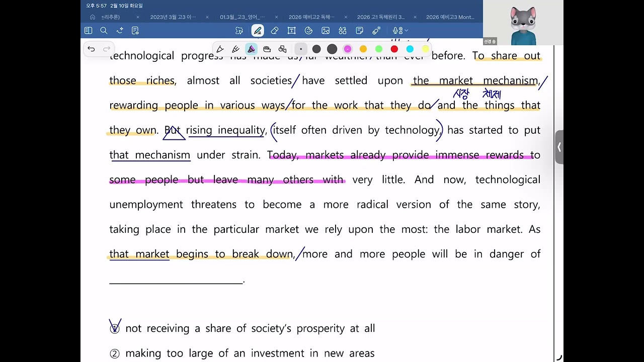Switch to '01.3월_고3_영어' tab
Screen dimensions: 644x362
click(242, 17)
